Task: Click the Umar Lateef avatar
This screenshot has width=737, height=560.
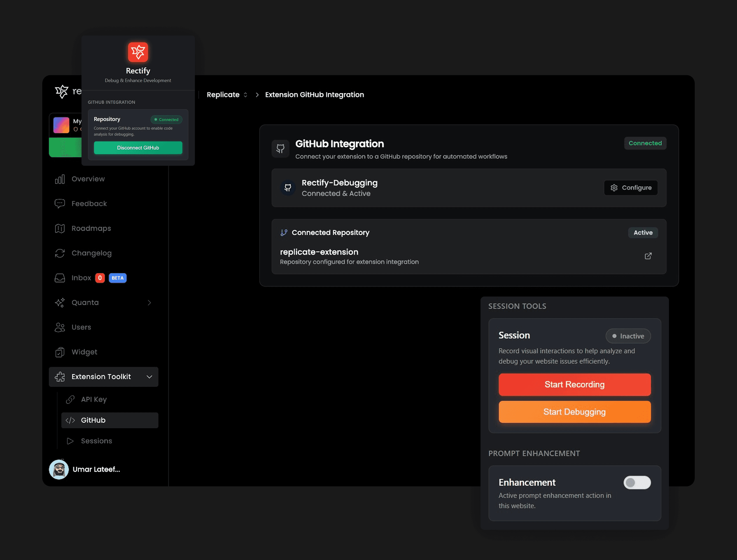Action: click(x=59, y=469)
